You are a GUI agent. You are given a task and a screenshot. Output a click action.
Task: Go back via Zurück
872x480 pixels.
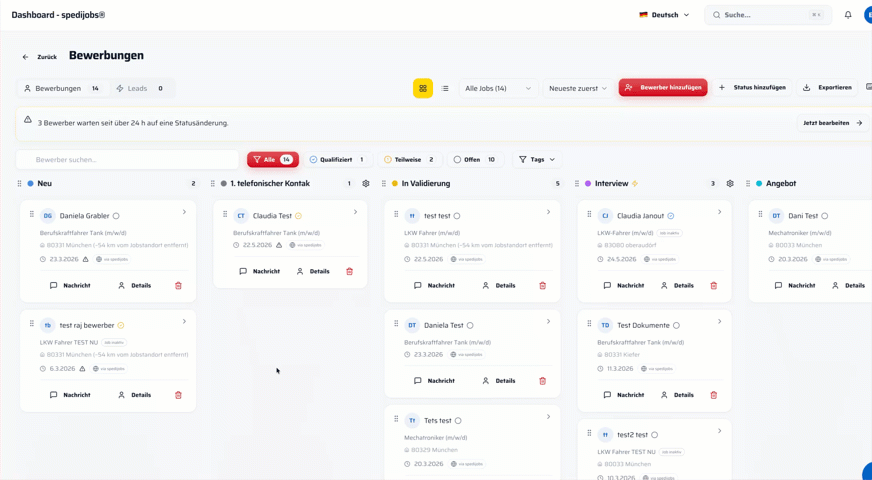39,57
